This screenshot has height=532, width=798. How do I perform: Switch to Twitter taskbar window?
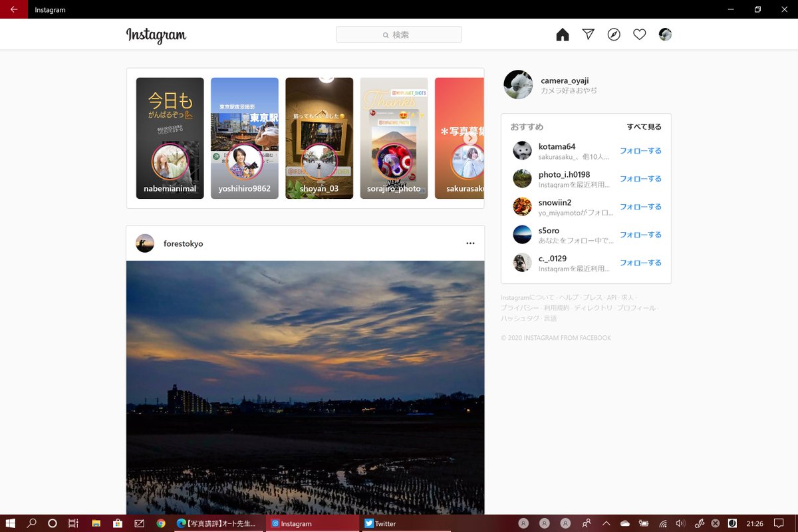click(x=408, y=523)
